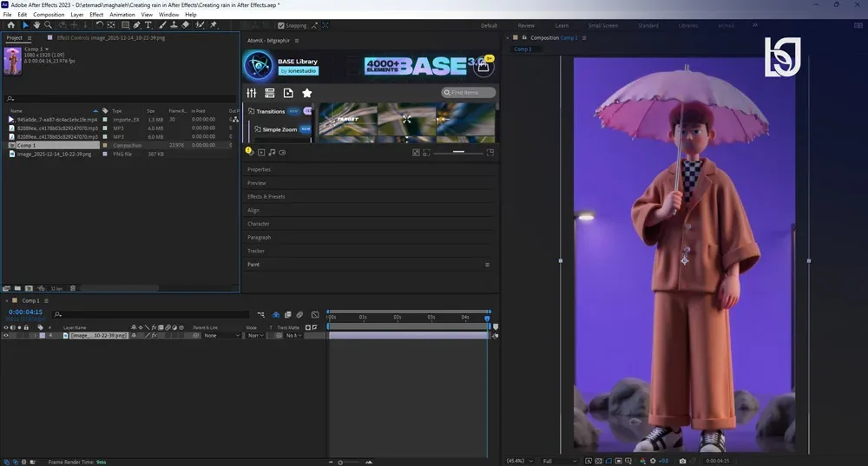868x466 pixels.
Task: Switch to the Small Screen workspace
Action: coord(603,25)
